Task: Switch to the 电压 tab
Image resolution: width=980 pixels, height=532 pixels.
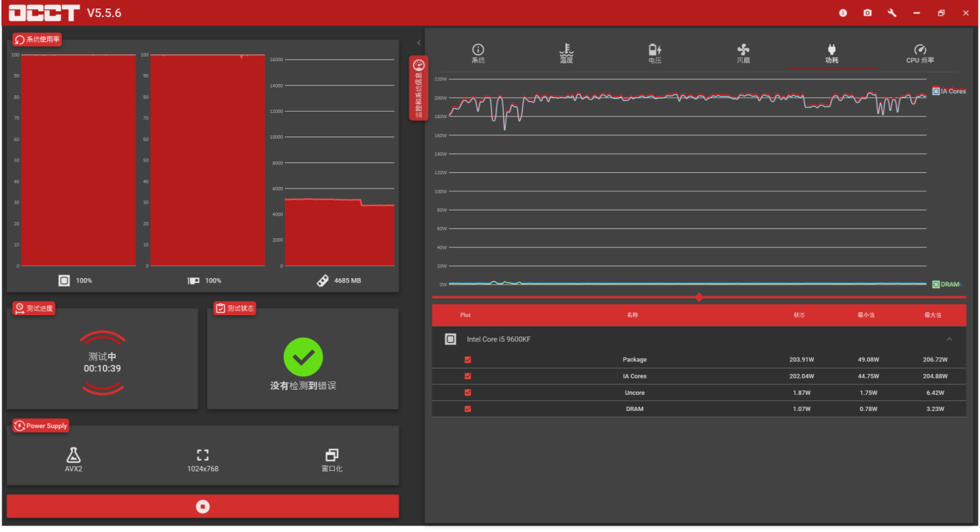Action: tap(655, 53)
